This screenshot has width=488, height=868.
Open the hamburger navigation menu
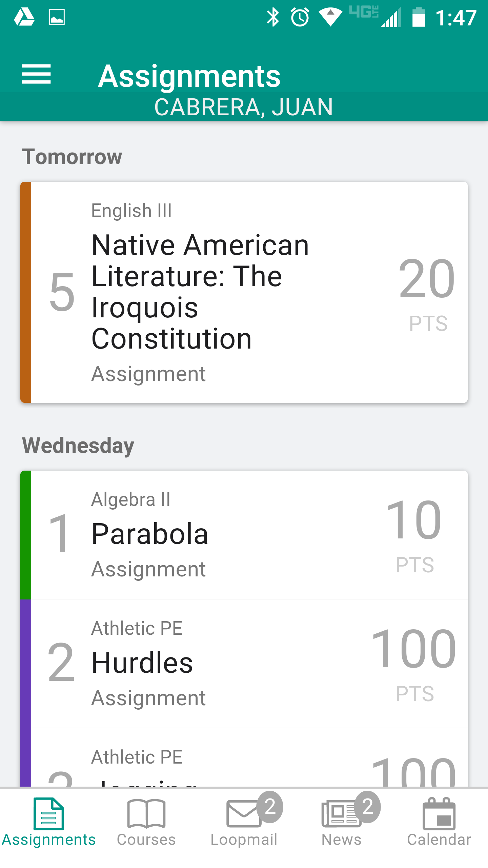[36, 74]
